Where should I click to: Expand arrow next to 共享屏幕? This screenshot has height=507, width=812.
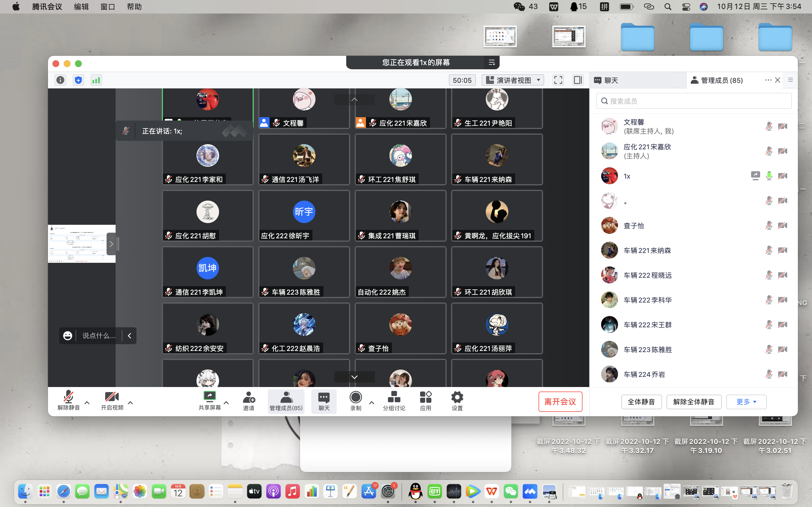pos(226,403)
